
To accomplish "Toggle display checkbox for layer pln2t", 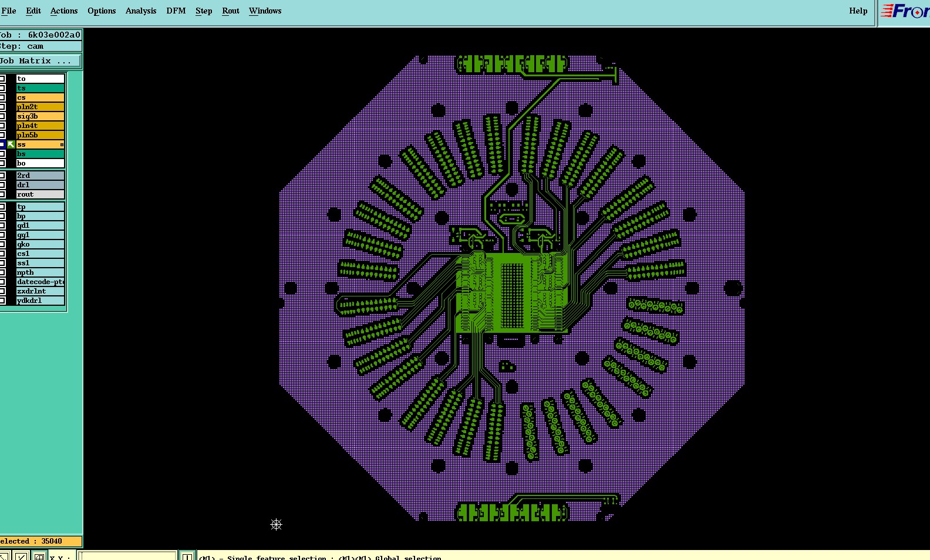I will [x=2, y=107].
